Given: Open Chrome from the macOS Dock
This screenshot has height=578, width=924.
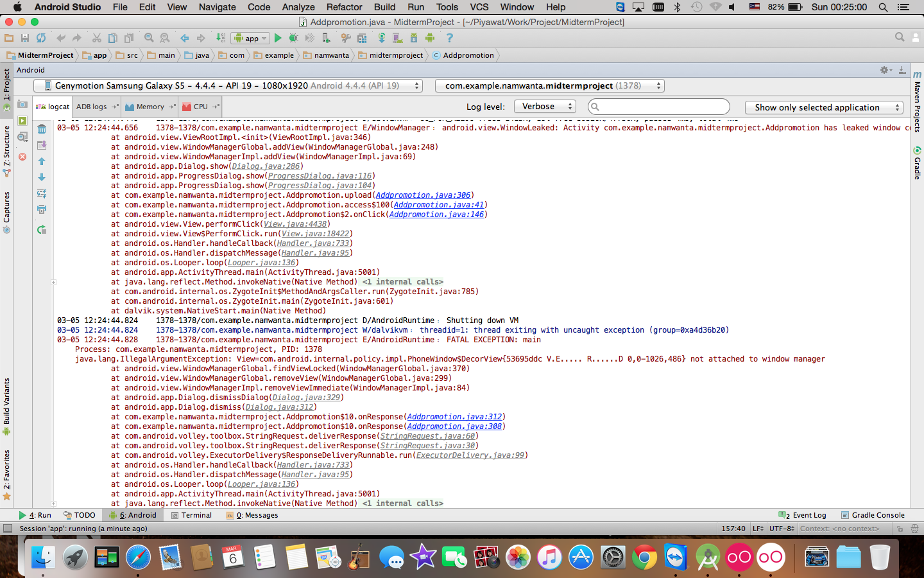Looking at the screenshot, I should pyautogui.click(x=644, y=557).
